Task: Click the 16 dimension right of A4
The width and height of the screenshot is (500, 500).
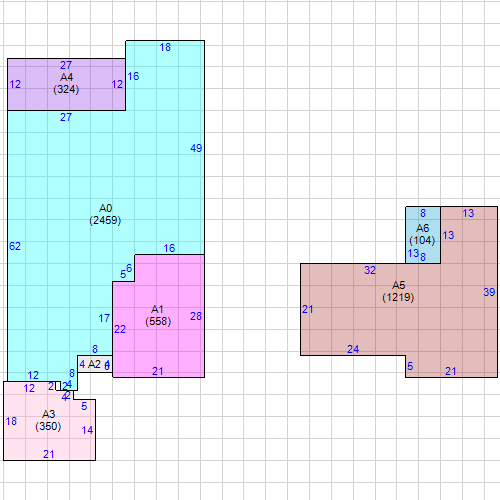Action: point(133,76)
